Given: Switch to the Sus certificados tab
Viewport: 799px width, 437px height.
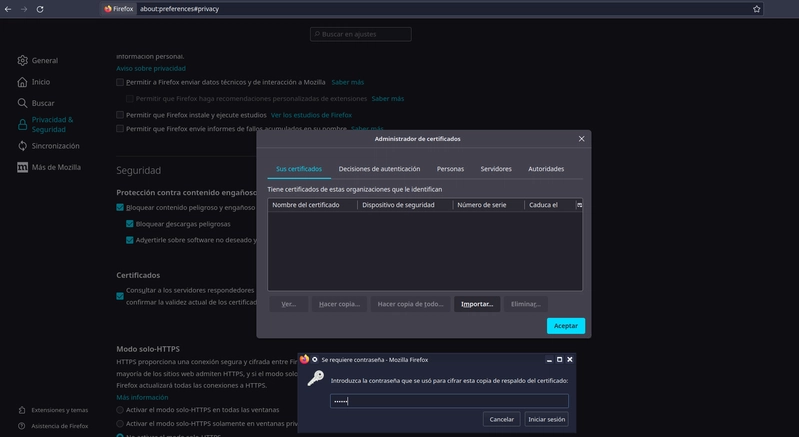Looking at the screenshot, I should tap(299, 169).
